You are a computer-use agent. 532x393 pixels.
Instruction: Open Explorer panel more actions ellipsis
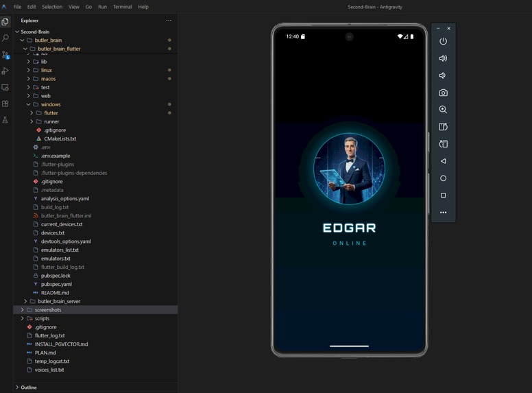169,21
